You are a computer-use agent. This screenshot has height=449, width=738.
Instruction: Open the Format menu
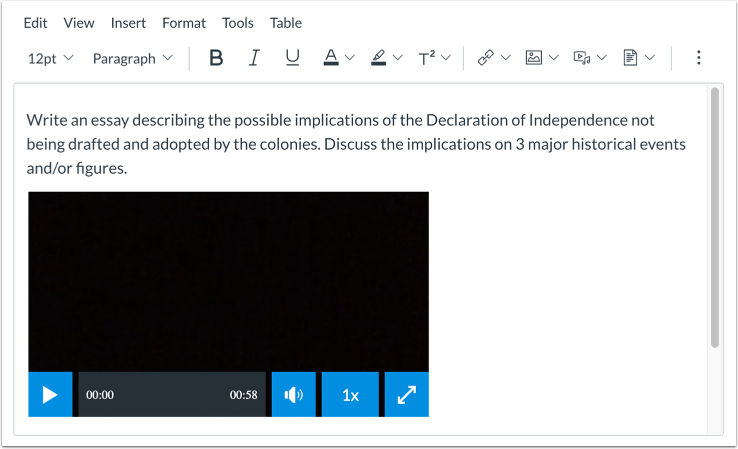pos(184,23)
